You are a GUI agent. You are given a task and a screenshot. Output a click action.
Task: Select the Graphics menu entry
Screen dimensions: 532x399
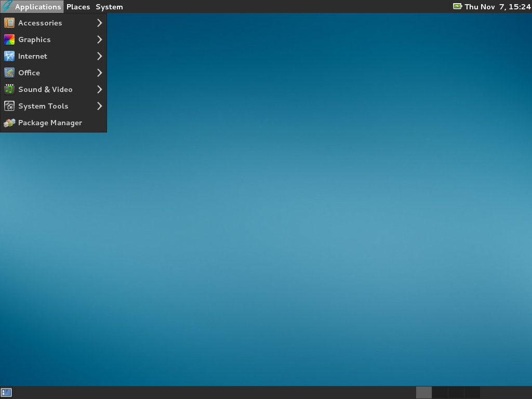pos(54,39)
